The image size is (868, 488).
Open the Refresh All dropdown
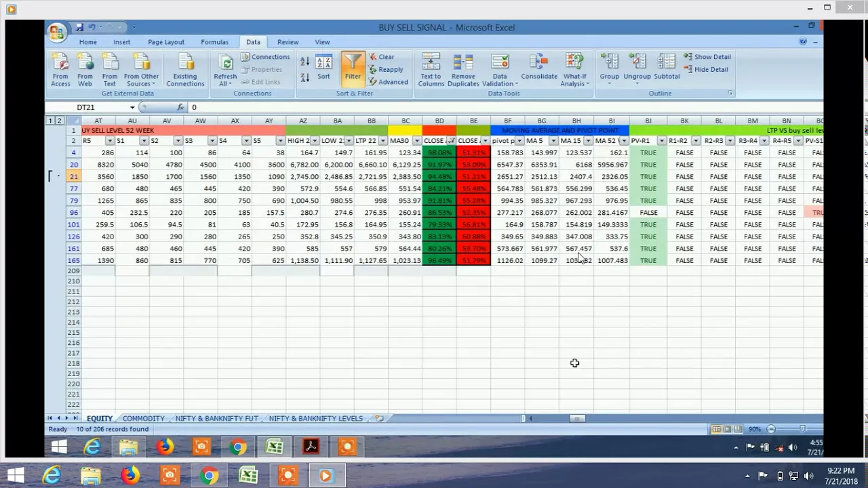(225, 80)
